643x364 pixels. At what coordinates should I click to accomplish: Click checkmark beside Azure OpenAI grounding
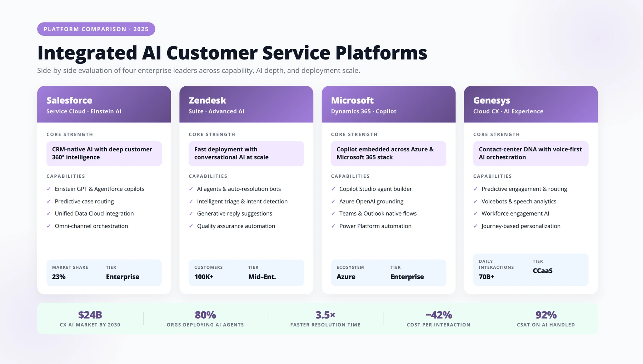pyautogui.click(x=333, y=201)
